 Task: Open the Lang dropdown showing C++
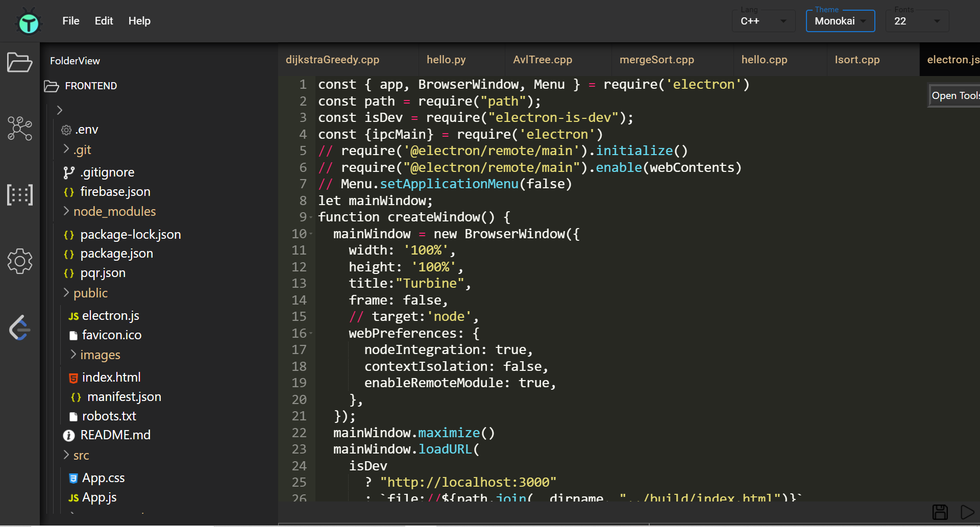[x=764, y=21]
